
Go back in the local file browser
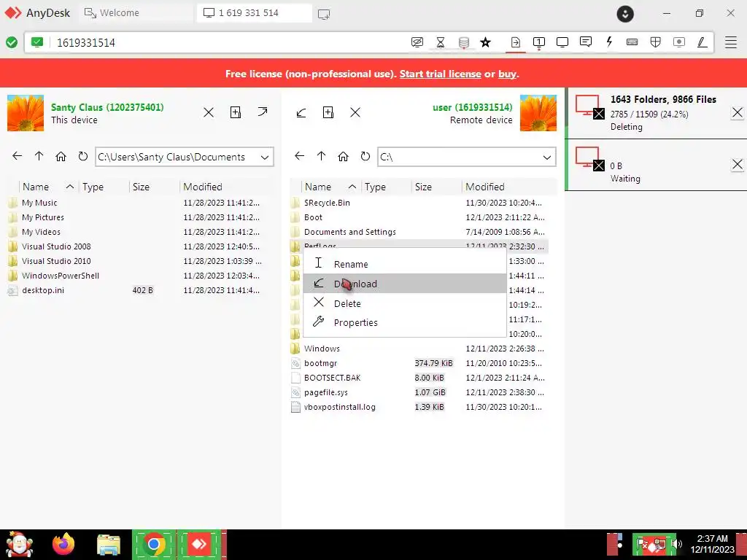[x=18, y=156]
